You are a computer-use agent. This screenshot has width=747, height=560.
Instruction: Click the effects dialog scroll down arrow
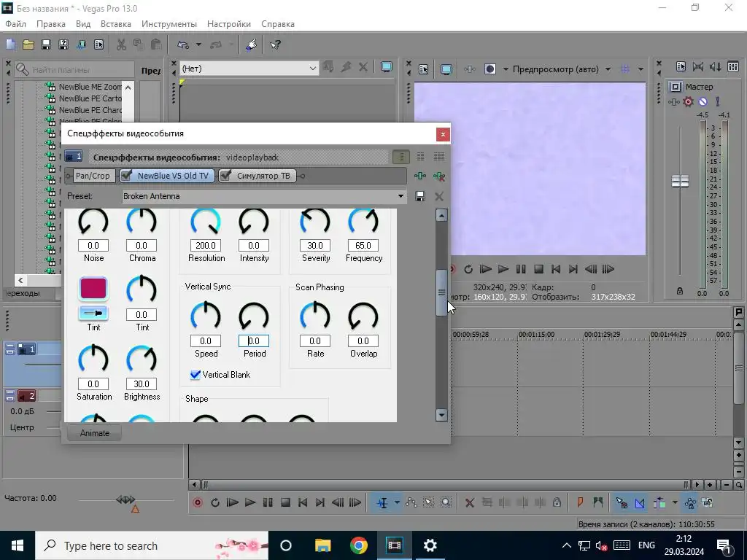tap(441, 415)
